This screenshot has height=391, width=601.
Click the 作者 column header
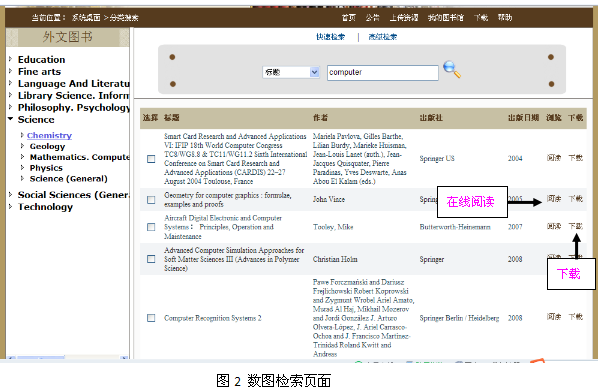pyautogui.click(x=320, y=118)
